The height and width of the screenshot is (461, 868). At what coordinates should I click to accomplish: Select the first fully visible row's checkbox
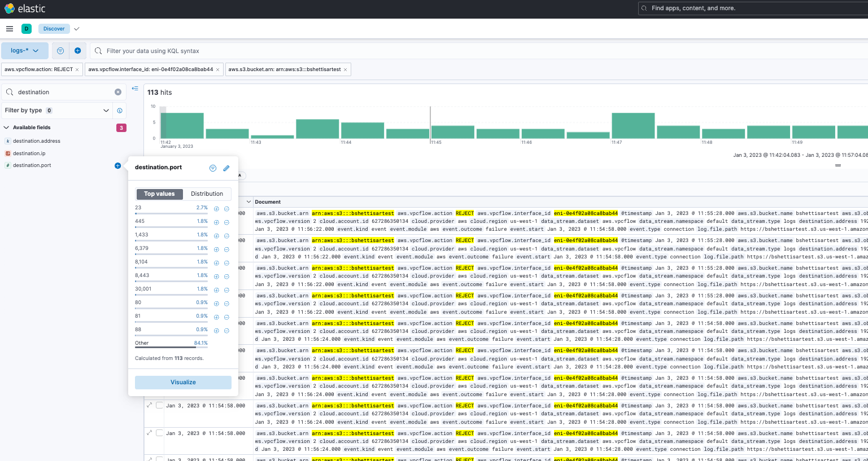[159, 406]
